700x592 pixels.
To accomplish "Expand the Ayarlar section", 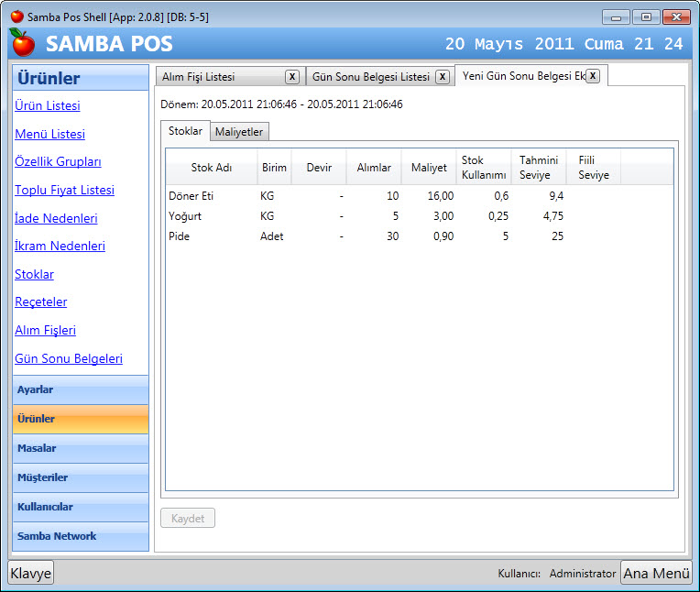I will pos(81,389).
